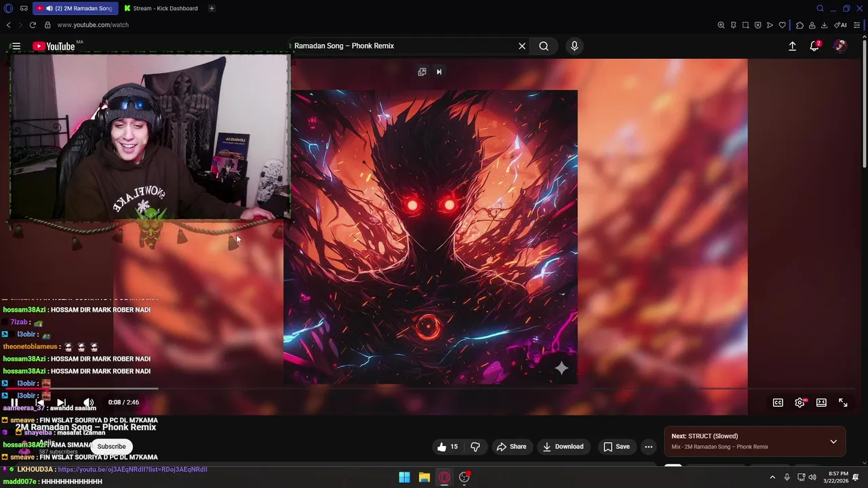This screenshot has width=868, height=488.
Task: Take a snapshot with the selection icon
Action: tap(745, 25)
